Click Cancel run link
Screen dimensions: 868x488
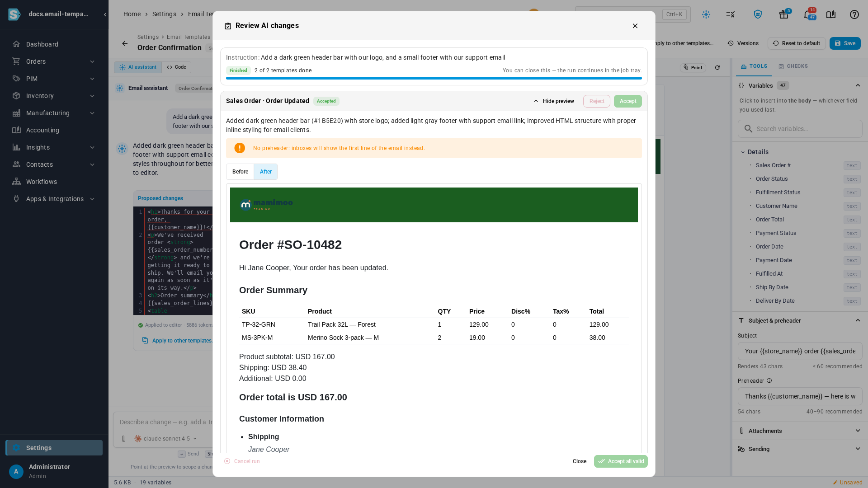point(242,461)
